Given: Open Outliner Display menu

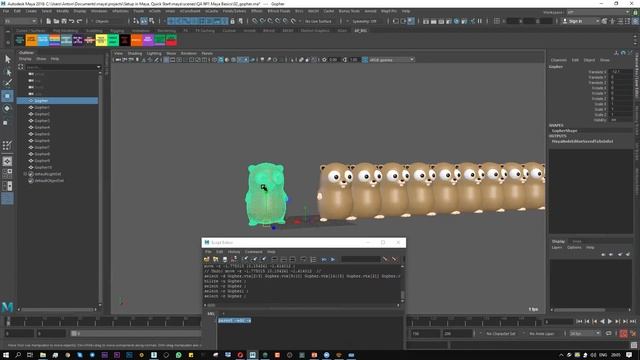Looking at the screenshot, I should point(25,59).
